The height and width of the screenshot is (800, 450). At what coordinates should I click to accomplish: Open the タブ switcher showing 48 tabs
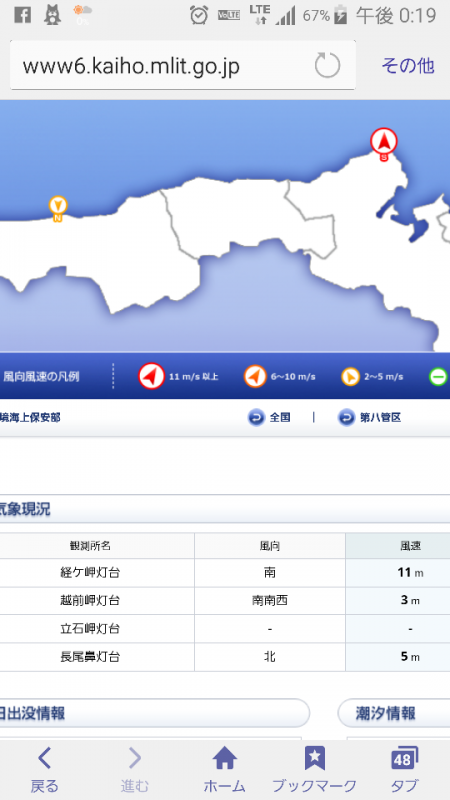405,769
